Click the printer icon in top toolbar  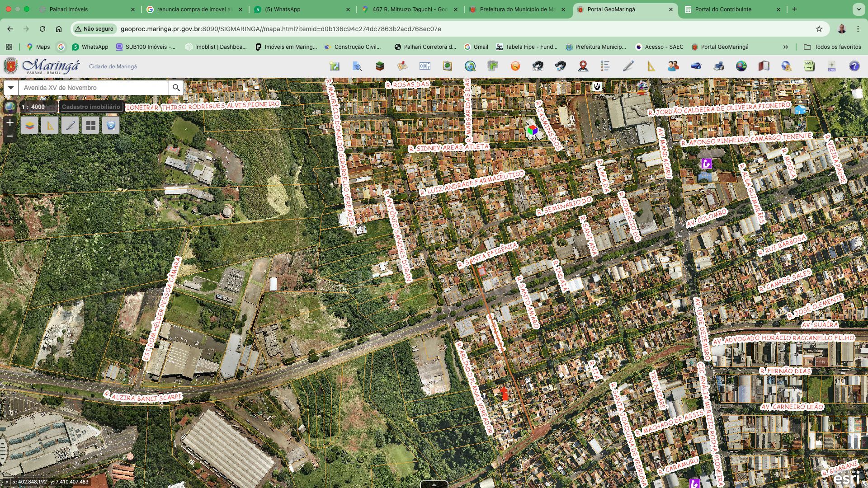pos(718,66)
